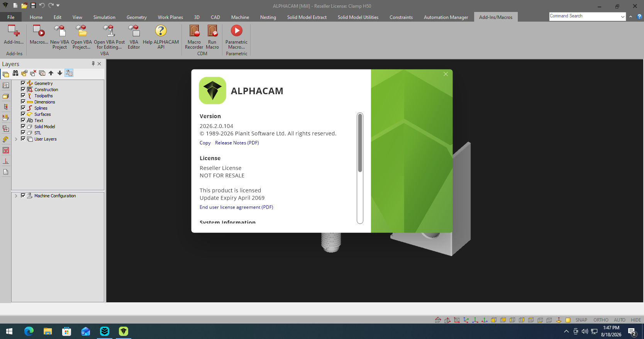This screenshot has height=339, width=644.
Task: Move selected layer up with arrow
Action: click(x=51, y=73)
